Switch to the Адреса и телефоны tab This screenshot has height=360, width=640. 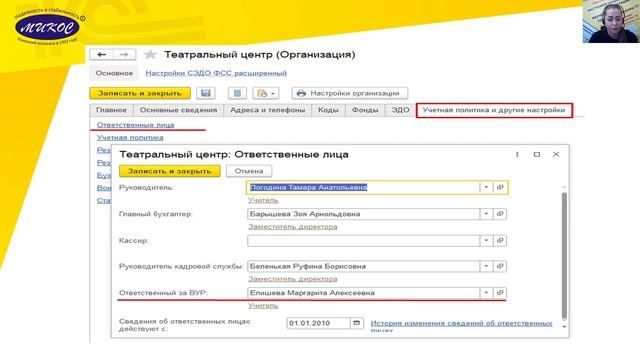tap(267, 110)
